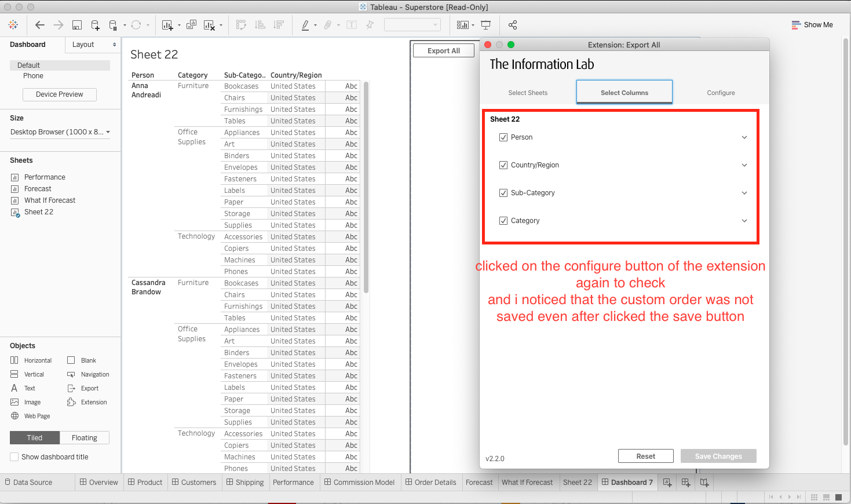Create a new story using the bottom-right icon
This screenshot has width=851, height=504.
[x=704, y=482]
